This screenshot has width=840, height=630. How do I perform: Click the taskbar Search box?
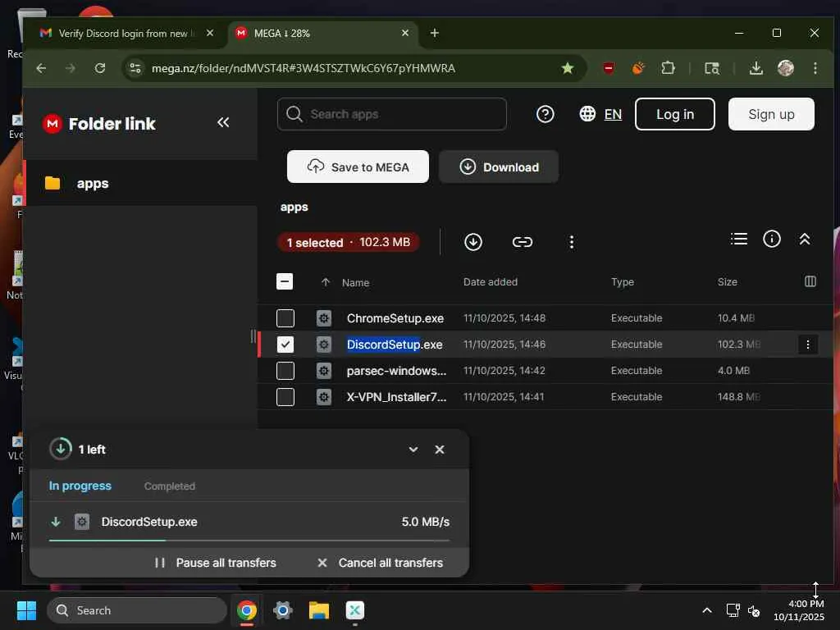137,610
